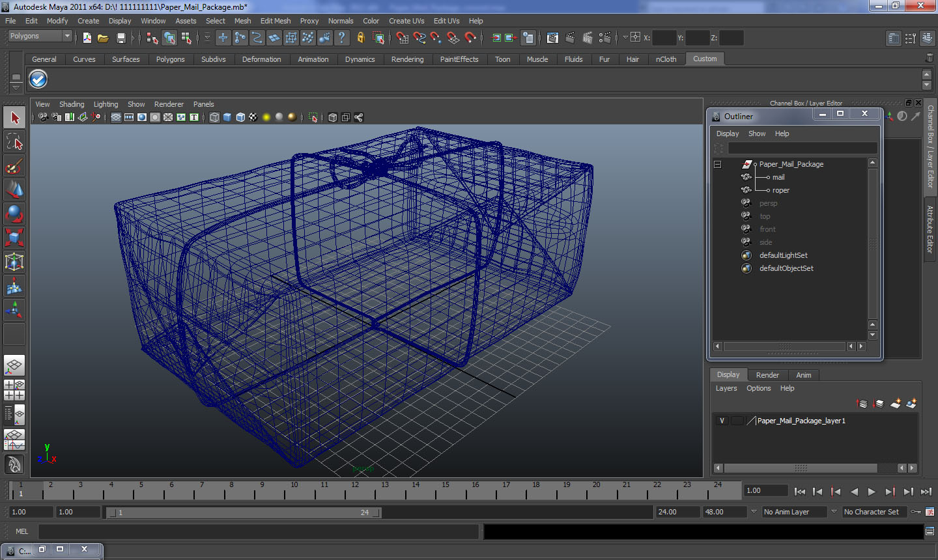Open the Render layer tab
This screenshot has width=938, height=560.
tap(767, 375)
